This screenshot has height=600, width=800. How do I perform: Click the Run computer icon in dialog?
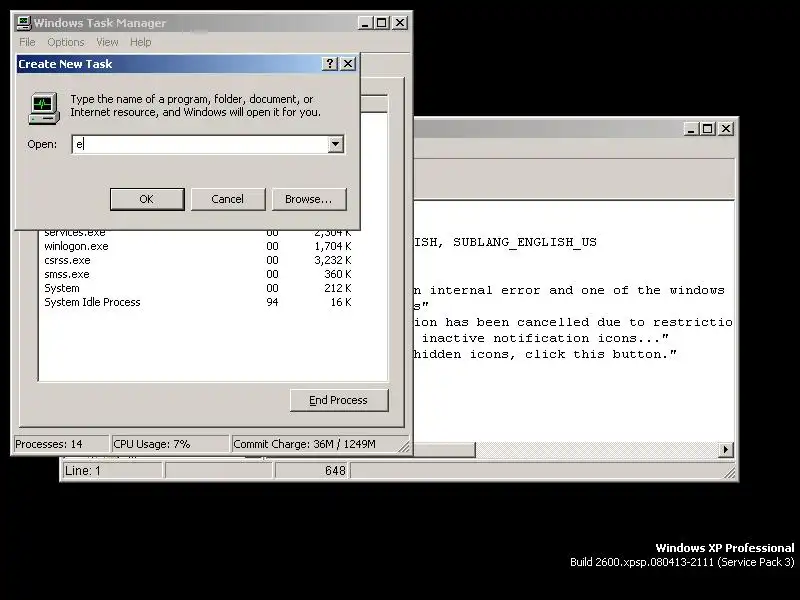(x=44, y=108)
